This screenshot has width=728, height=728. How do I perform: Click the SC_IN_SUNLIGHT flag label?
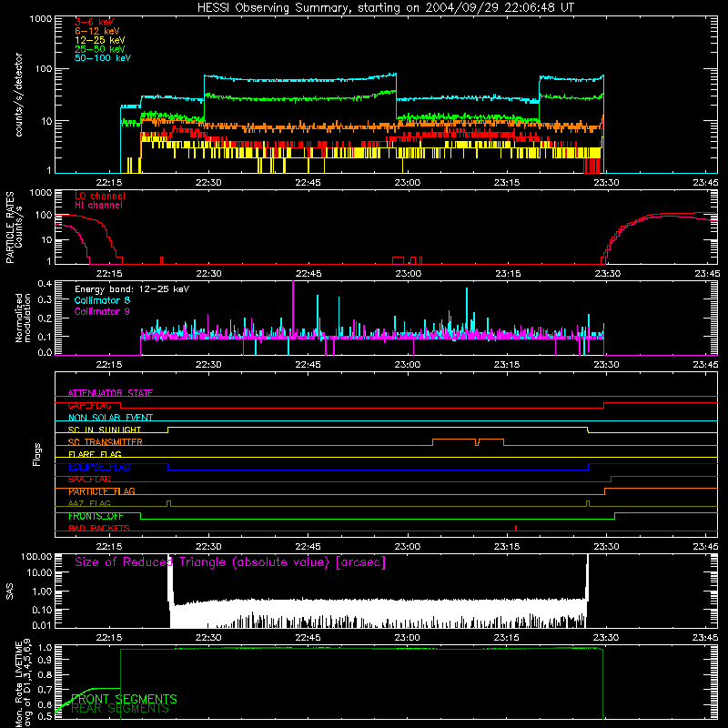click(x=105, y=430)
